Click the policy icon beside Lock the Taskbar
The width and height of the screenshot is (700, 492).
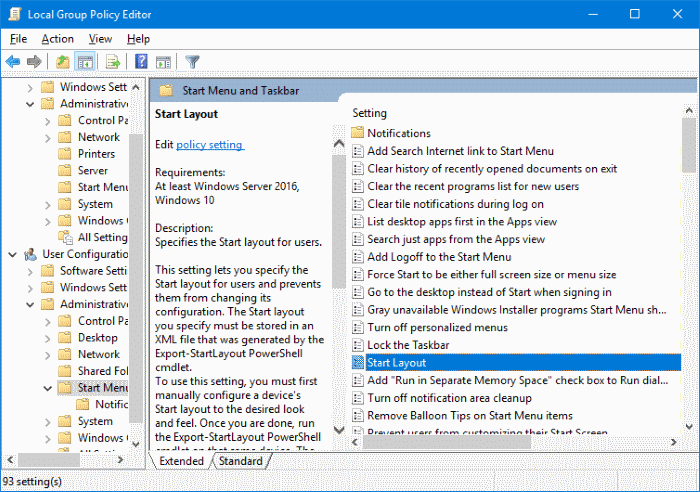[358, 345]
